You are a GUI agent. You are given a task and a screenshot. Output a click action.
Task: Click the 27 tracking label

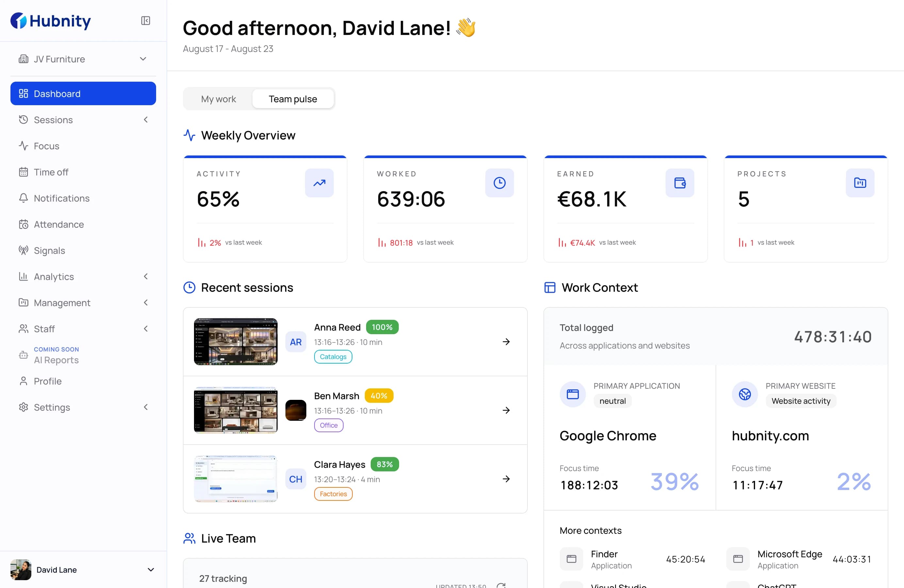223,578
